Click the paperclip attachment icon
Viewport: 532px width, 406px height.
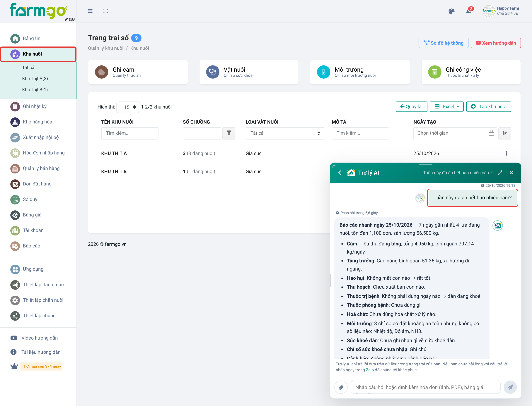(341, 387)
